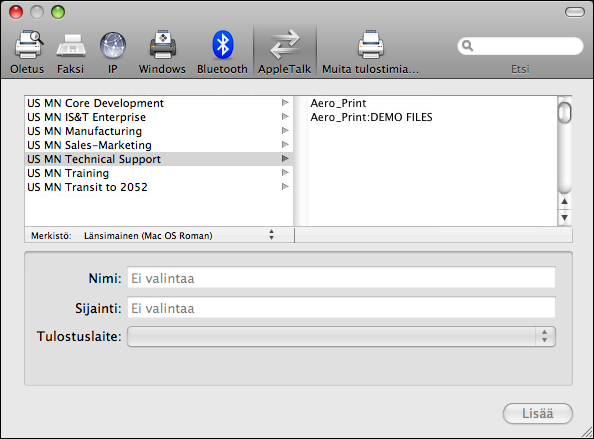
Task: Expand arrow beside US MN Core Development
Action: tap(285, 103)
